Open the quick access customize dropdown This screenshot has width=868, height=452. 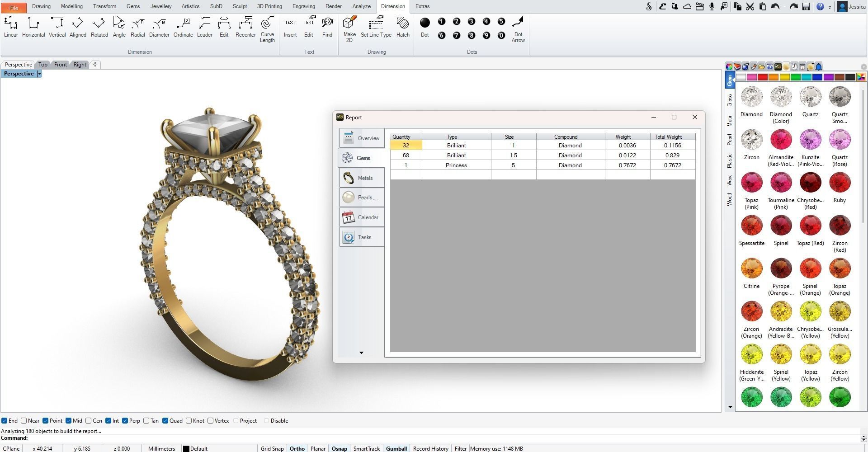(x=830, y=7)
